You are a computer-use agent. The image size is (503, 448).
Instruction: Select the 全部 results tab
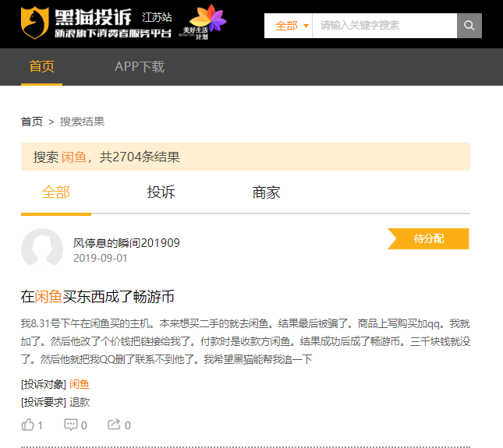56,192
